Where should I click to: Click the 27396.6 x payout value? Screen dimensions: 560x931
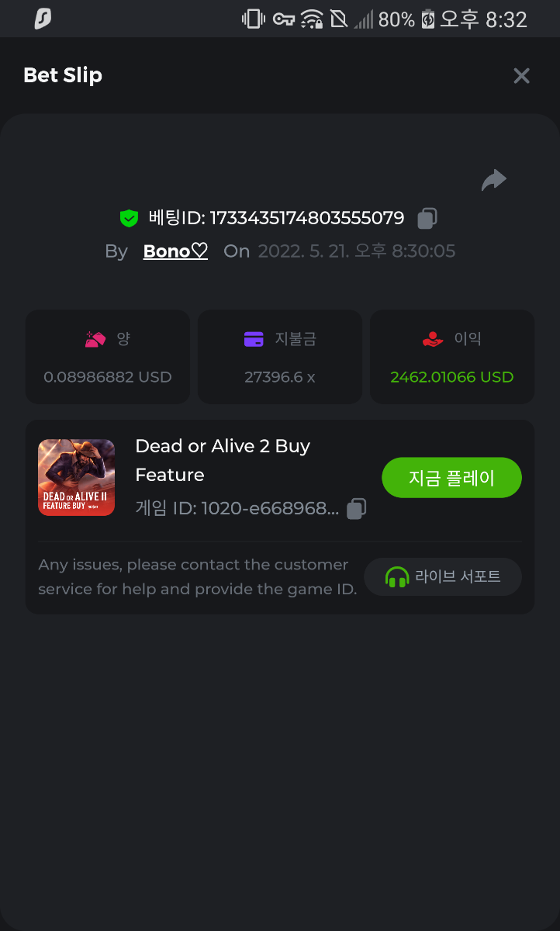(x=280, y=377)
